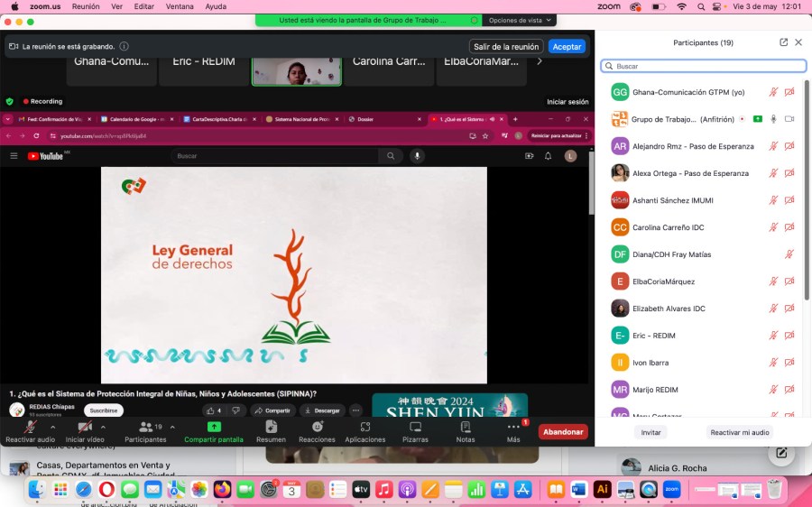Viewport: 812px width, 507px height.
Task: Expand video options arrow beside Iniciar video
Action: click(103, 427)
